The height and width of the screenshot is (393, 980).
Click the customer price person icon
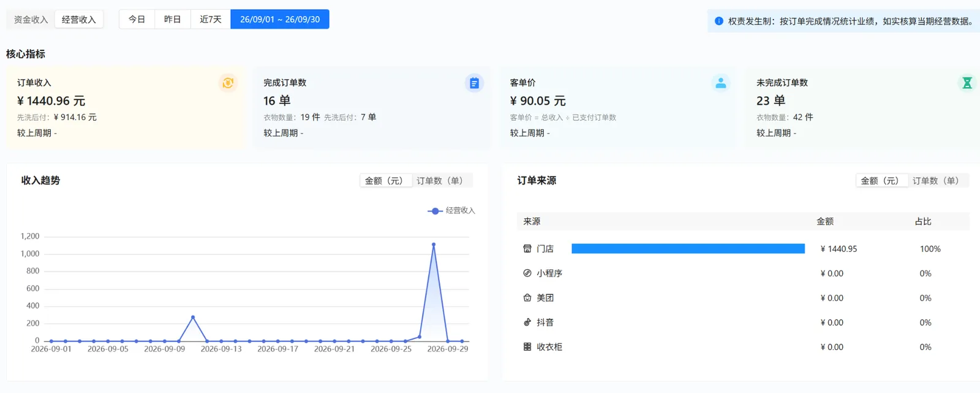click(x=721, y=83)
